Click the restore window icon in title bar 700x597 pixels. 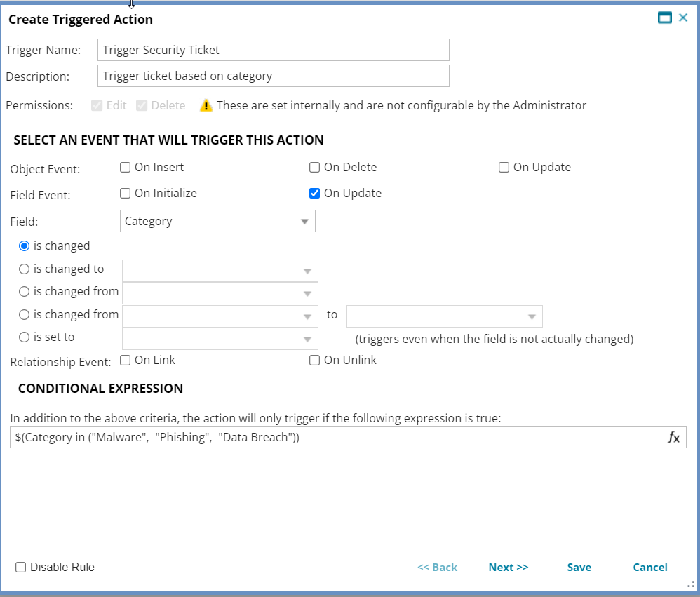tap(664, 18)
